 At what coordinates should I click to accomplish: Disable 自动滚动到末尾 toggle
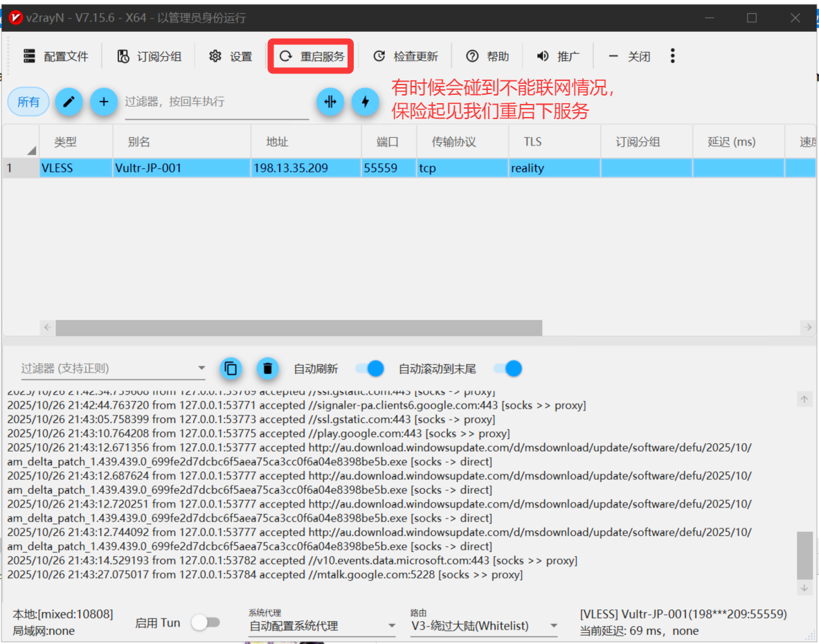pyautogui.click(x=507, y=368)
